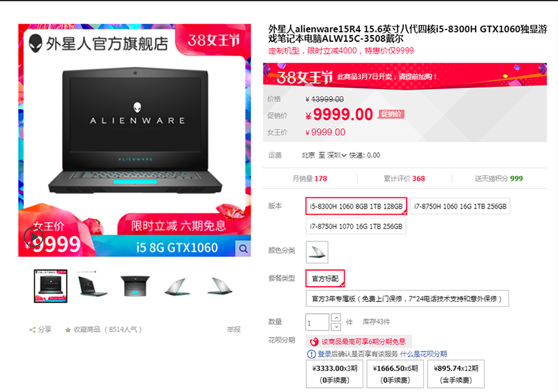Click the Huabei installment logo icon

pos(314,342)
